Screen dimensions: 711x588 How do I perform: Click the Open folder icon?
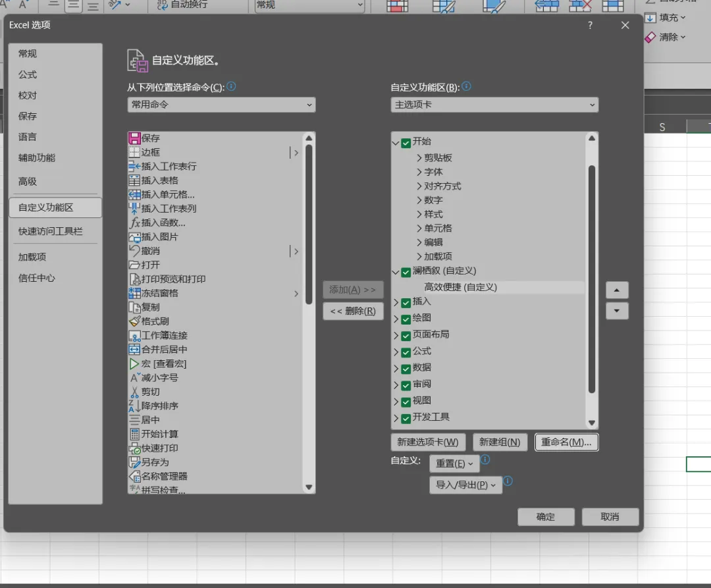[x=135, y=265]
